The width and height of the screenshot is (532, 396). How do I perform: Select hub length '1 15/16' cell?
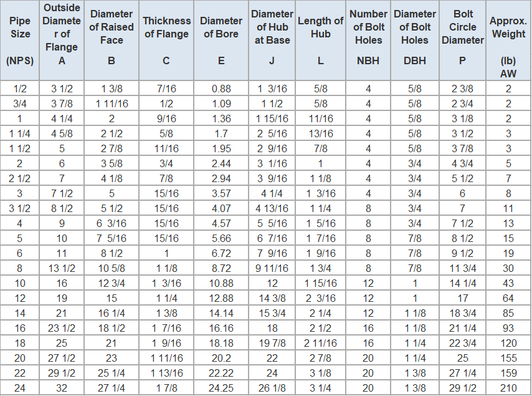[x=321, y=283]
